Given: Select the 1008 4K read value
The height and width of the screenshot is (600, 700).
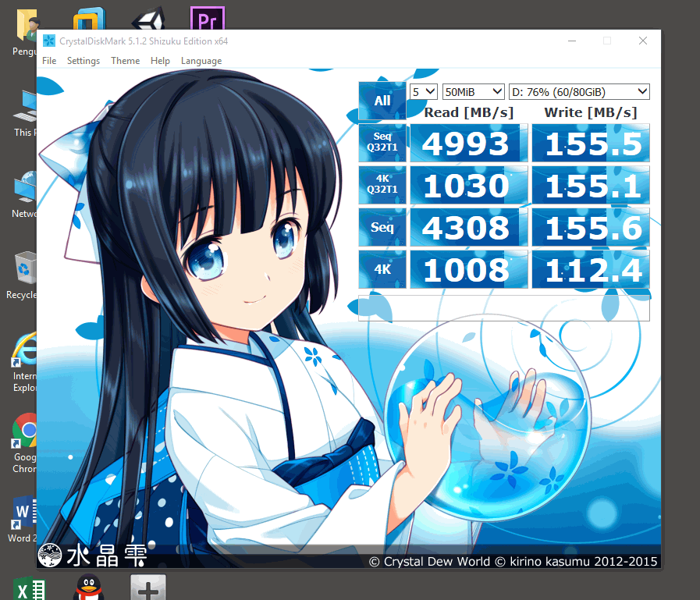Looking at the screenshot, I should click(469, 269).
